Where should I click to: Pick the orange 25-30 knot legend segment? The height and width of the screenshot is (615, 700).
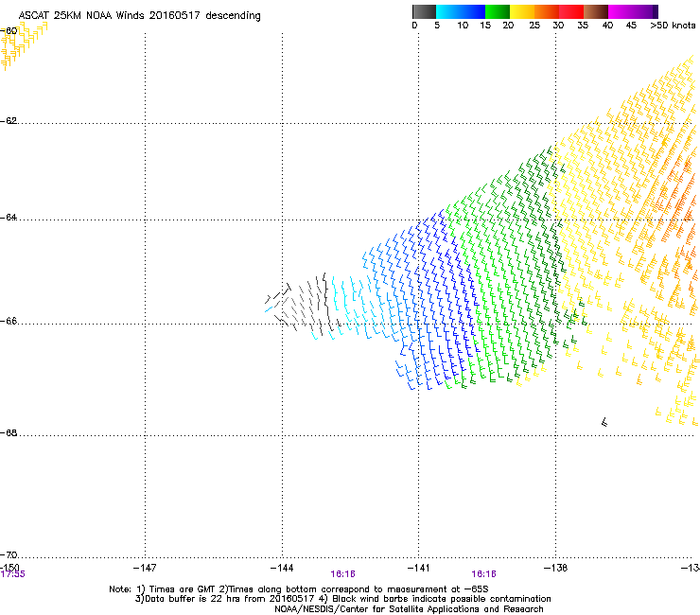click(547, 11)
